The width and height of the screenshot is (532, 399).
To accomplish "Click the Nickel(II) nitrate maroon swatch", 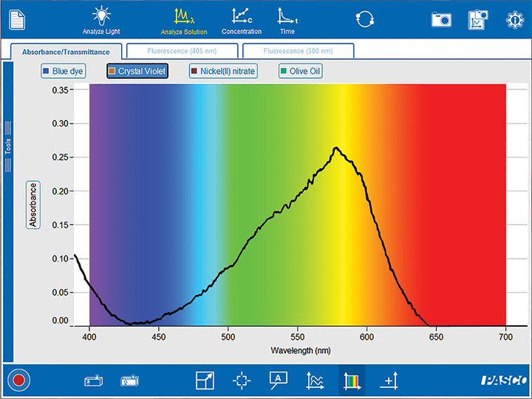I will 194,71.
